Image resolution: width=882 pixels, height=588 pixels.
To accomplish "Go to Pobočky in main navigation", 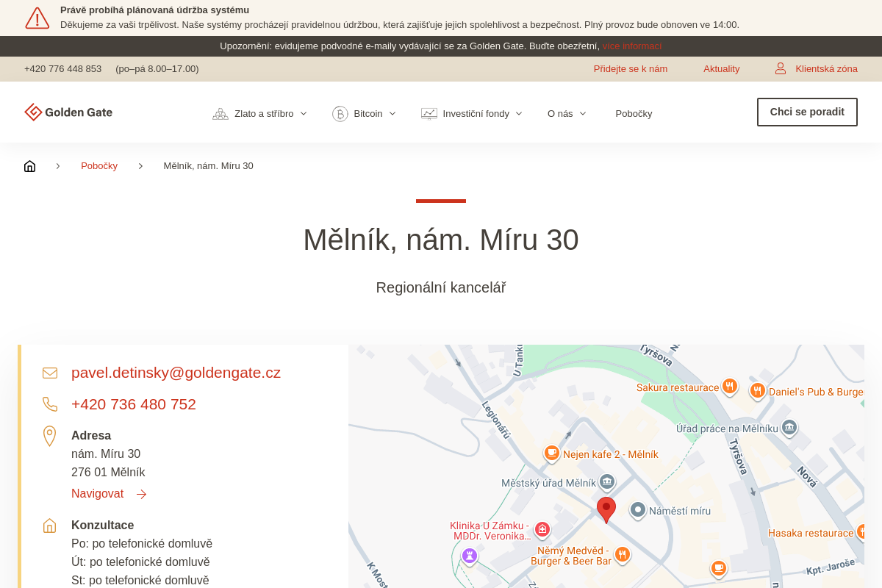I will click(x=634, y=114).
